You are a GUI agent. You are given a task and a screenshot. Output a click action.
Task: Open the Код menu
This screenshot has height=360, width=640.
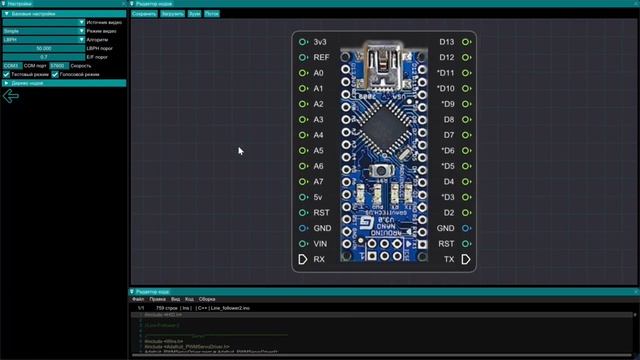coord(189,299)
